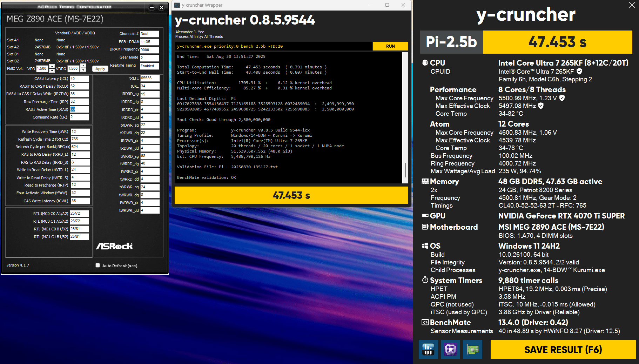This screenshot has width=639, height=364.
Task: Decrease VDDQ voltage with the down arrow
Action: (x=83, y=70)
